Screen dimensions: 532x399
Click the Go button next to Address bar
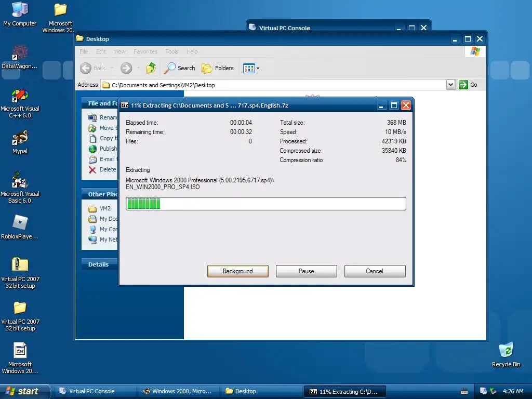point(468,85)
